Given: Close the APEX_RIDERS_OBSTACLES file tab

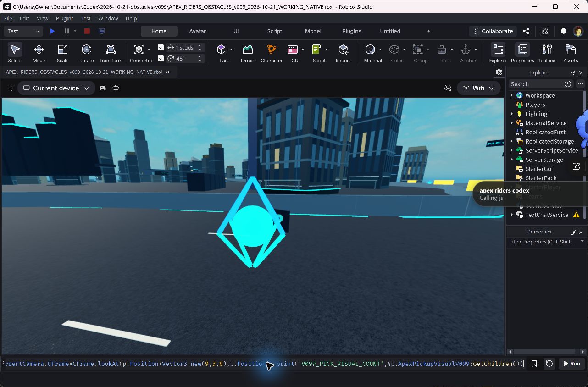Looking at the screenshot, I should (168, 72).
